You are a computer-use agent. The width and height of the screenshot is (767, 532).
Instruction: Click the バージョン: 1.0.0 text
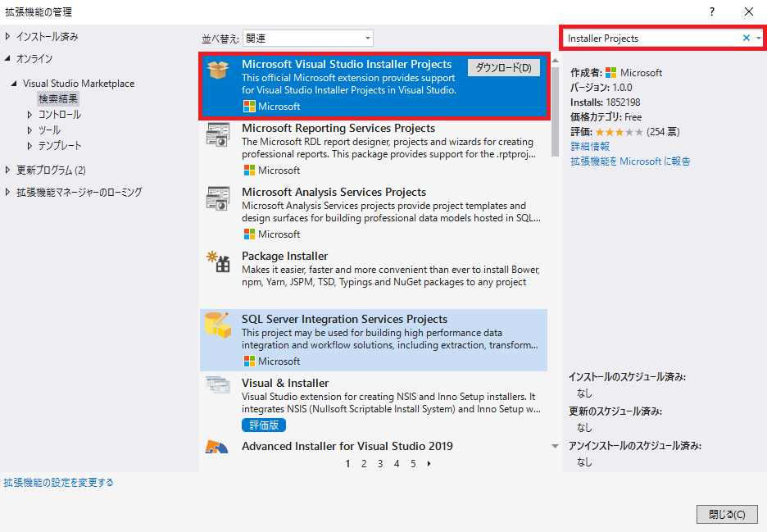(601, 88)
